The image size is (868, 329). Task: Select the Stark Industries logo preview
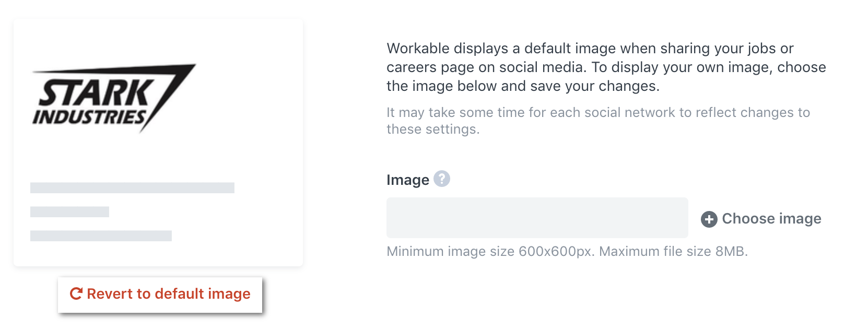pyautogui.click(x=114, y=98)
